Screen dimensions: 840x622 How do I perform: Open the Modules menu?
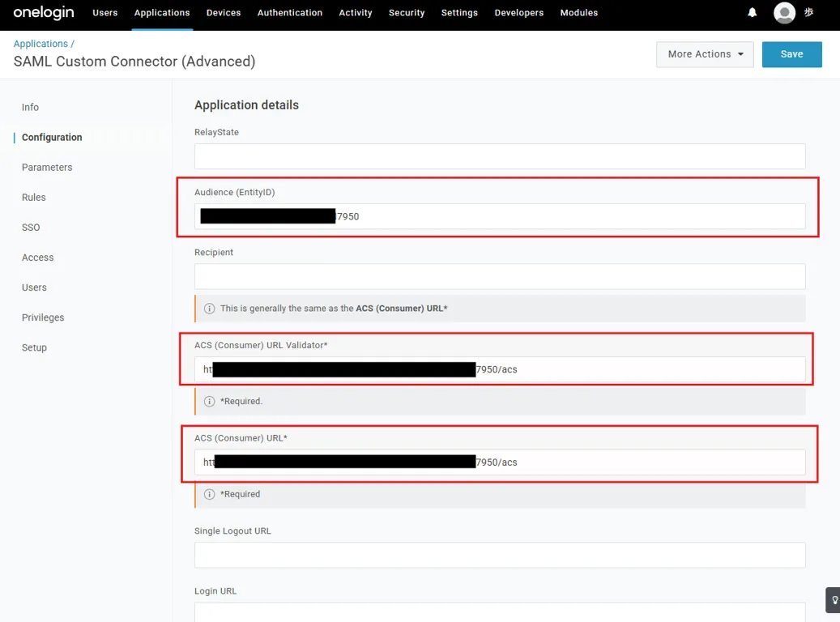[x=578, y=12]
